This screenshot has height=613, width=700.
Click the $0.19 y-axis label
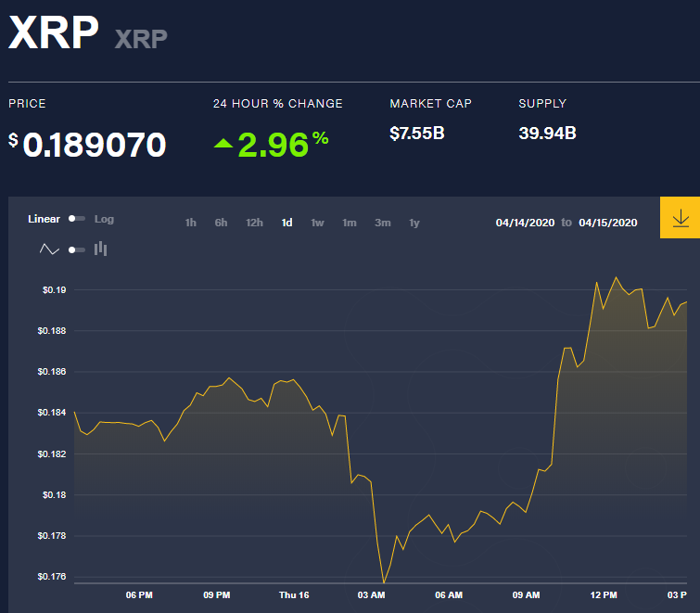tap(54, 290)
